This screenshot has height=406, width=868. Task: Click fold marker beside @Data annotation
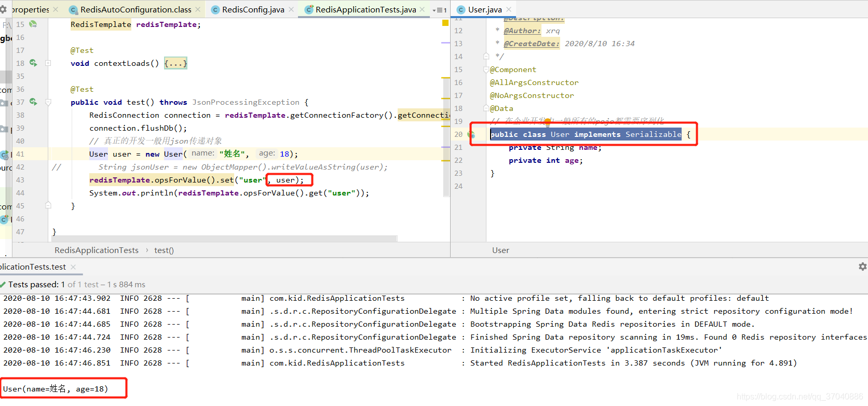[486, 108]
